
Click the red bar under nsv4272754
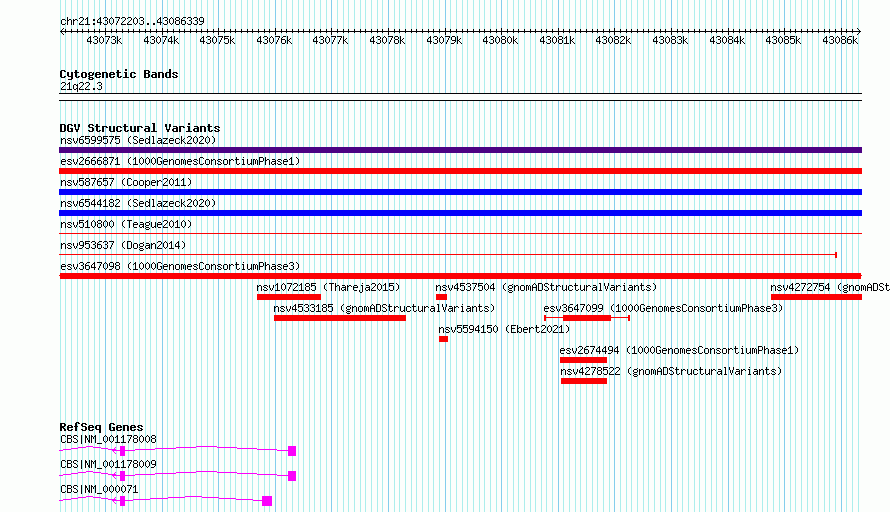click(816, 297)
